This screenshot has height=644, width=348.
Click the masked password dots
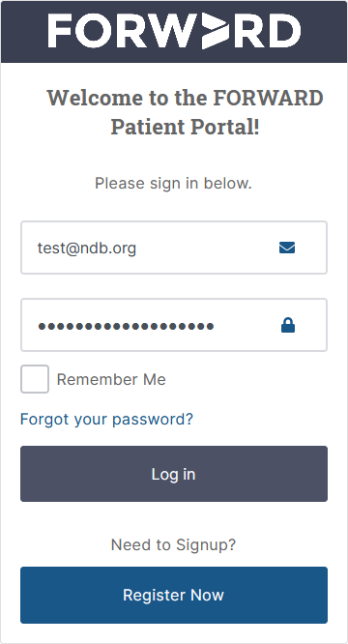[126, 327]
